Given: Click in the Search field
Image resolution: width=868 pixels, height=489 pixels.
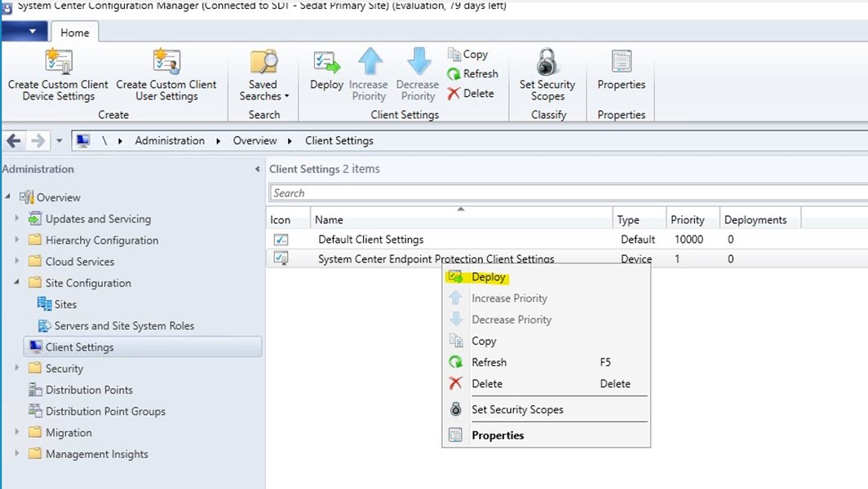Looking at the screenshot, I should click(568, 193).
